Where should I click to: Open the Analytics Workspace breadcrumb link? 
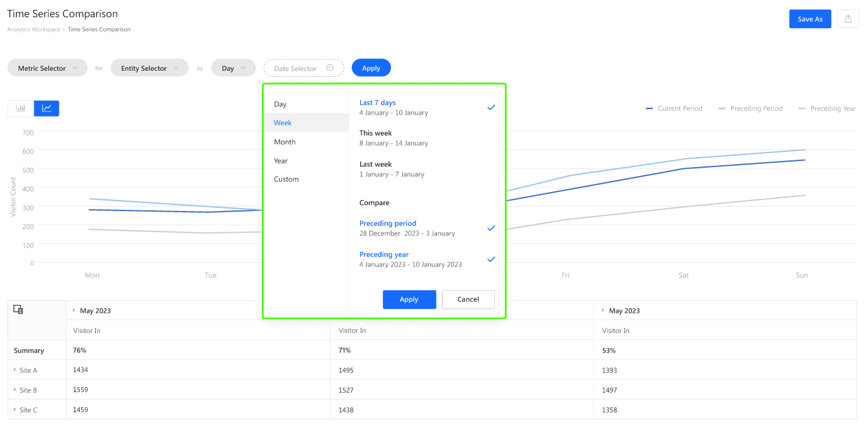tap(34, 29)
